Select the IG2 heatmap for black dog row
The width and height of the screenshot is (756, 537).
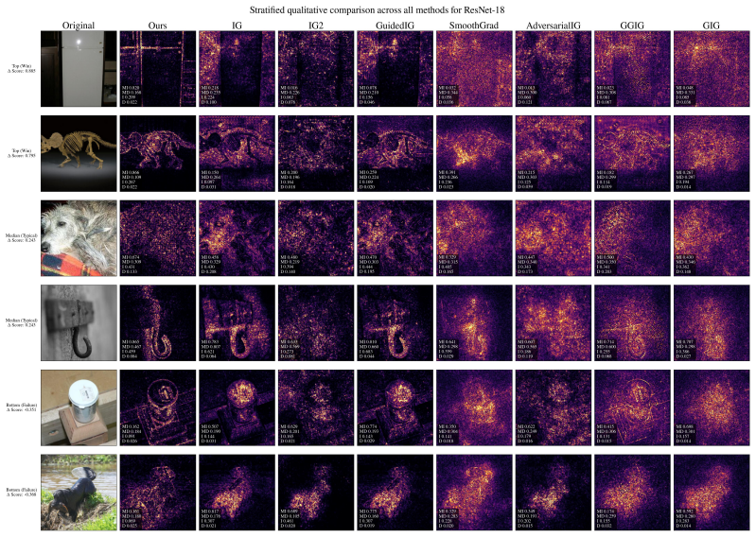coord(316,493)
